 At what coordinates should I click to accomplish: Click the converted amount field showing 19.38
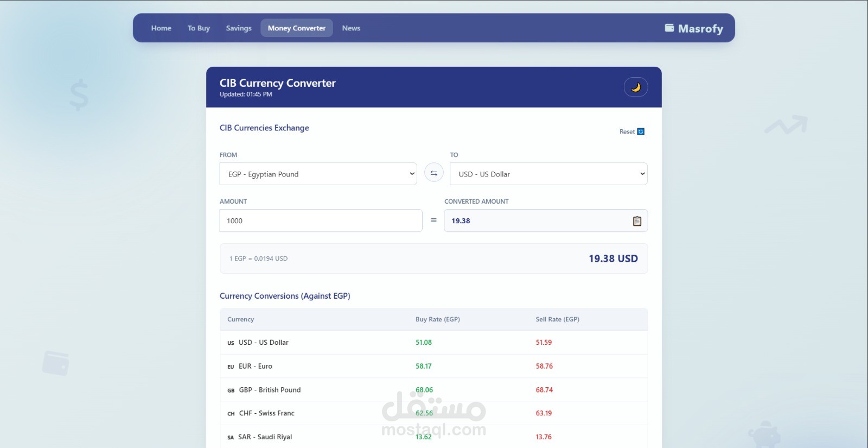546,220
